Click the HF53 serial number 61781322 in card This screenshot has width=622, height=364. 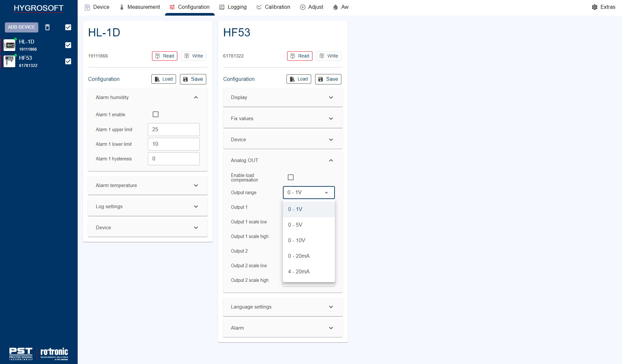click(233, 56)
